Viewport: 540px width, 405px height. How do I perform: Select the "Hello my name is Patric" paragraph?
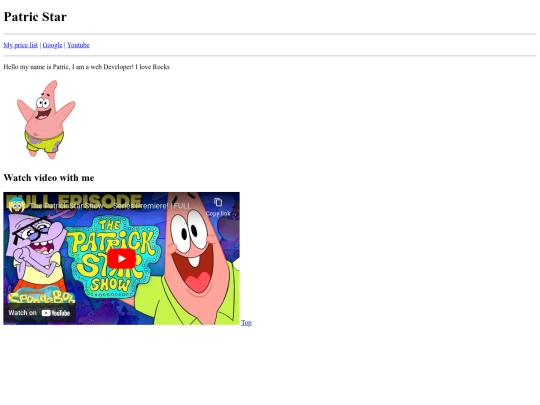86,67
